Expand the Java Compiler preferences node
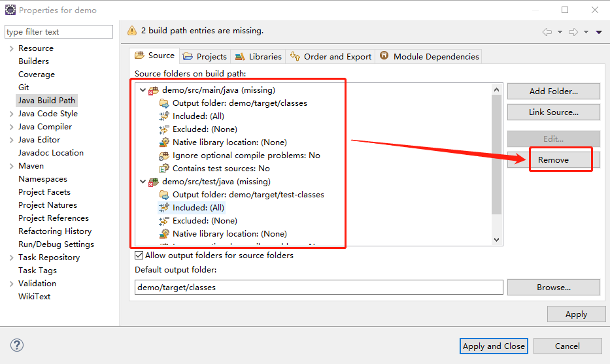 click(x=11, y=127)
